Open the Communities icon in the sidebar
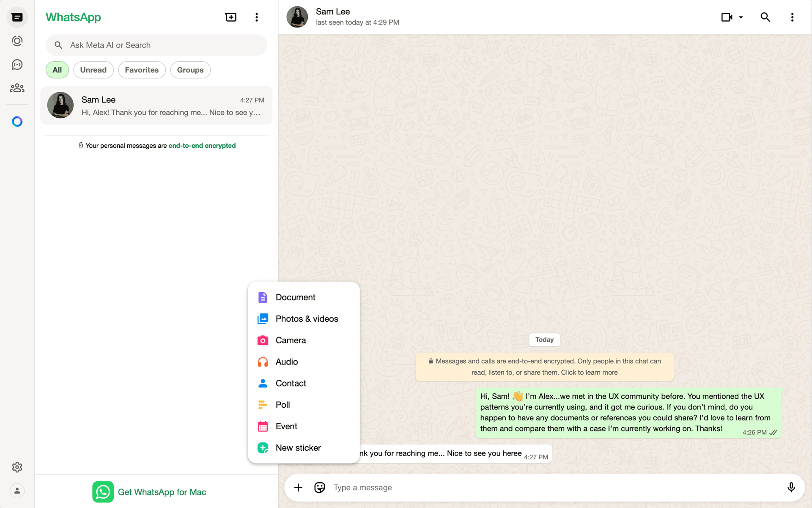The width and height of the screenshot is (812, 508). pyautogui.click(x=17, y=88)
